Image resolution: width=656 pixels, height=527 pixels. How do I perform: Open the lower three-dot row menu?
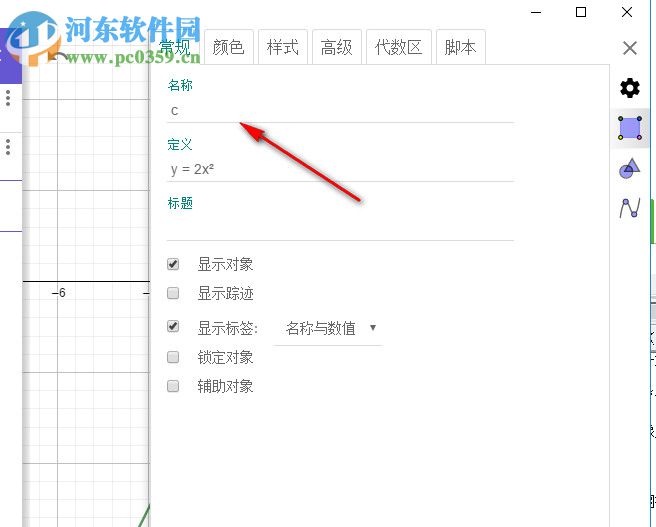pos(8,147)
